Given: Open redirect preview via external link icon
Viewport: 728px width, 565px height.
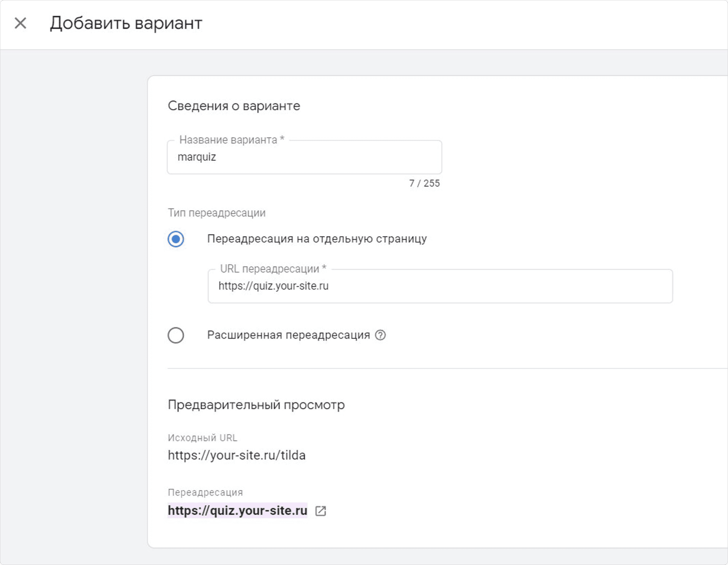Looking at the screenshot, I should tap(321, 511).
